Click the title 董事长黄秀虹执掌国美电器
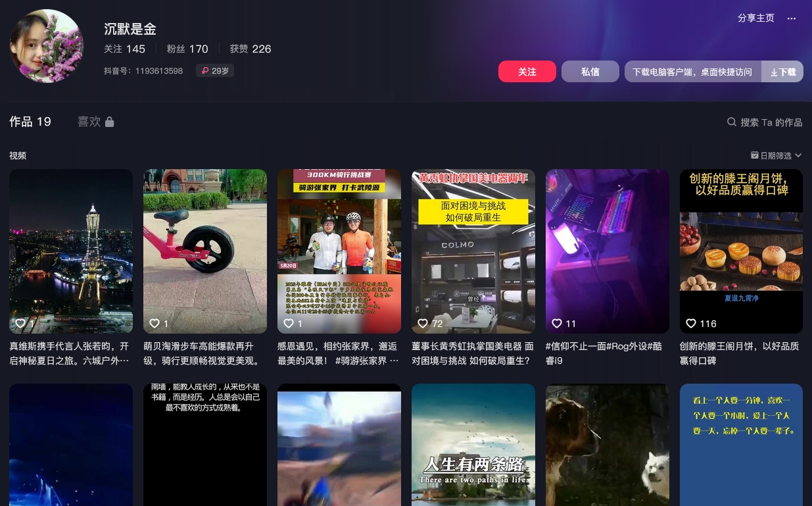 point(472,353)
